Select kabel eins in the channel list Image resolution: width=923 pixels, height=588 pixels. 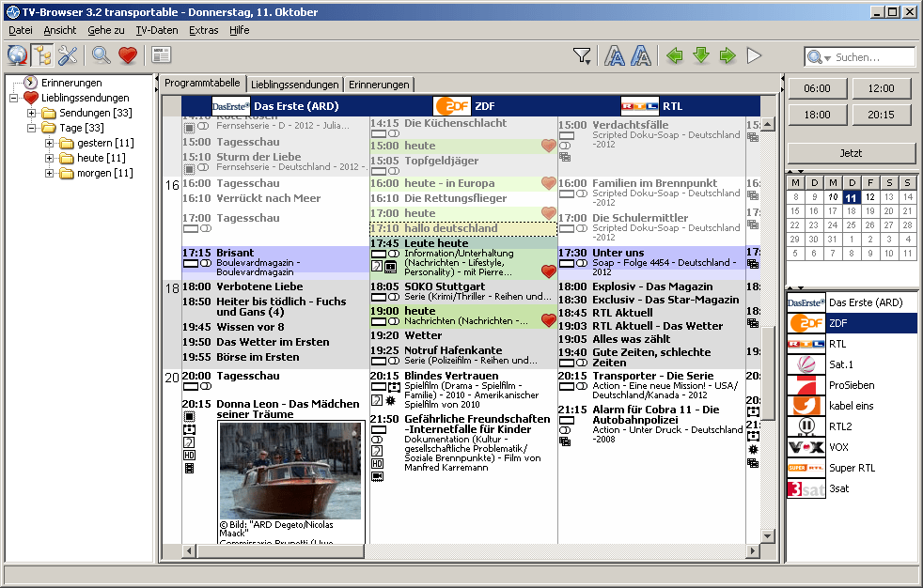coord(852,406)
